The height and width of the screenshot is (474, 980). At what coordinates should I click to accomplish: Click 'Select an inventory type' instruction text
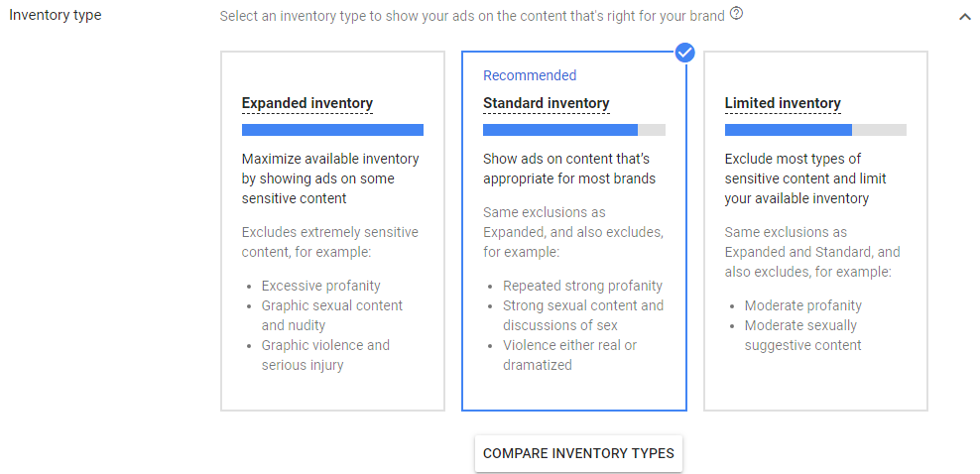472,16
